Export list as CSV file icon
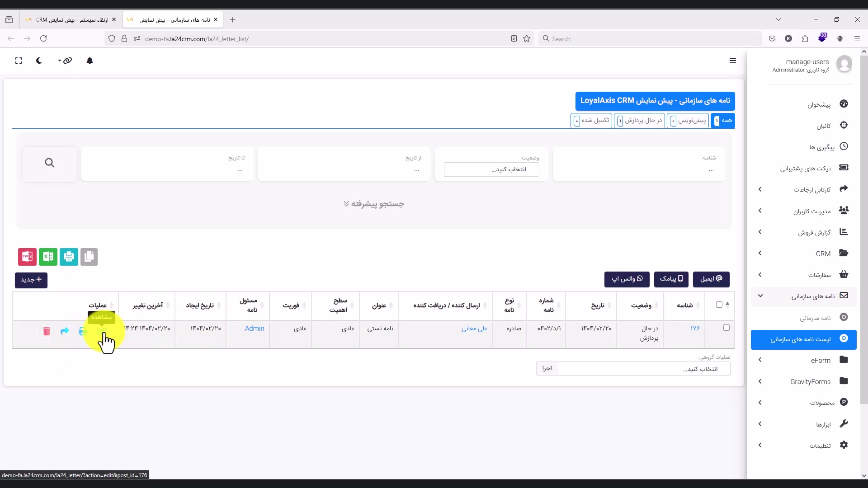This screenshot has width=868, height=488. [x=27, y=257]
